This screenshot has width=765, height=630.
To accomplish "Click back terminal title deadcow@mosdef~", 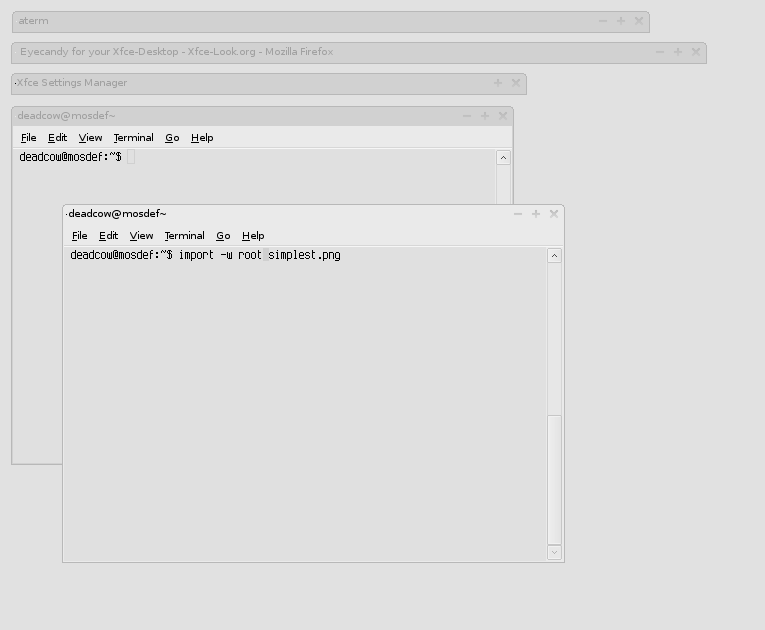I will (66, 116).
